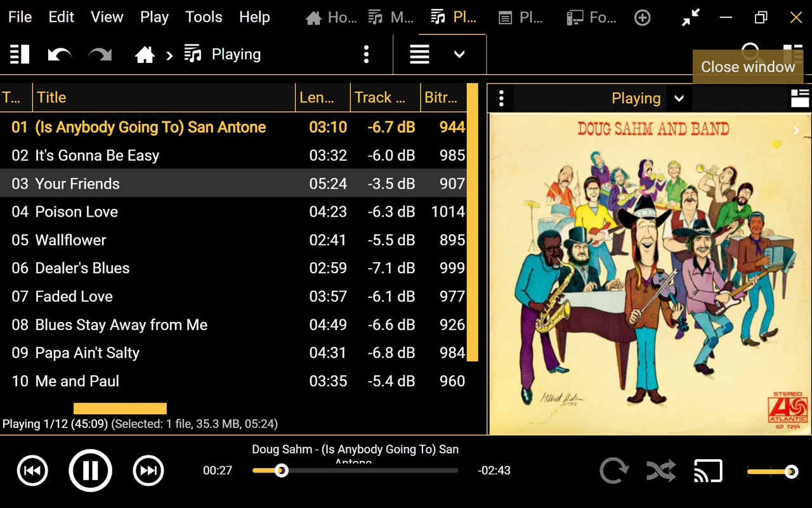Open the Tools menu
The height and width of the screenshot is (508, 812).
tap(204, 17)
